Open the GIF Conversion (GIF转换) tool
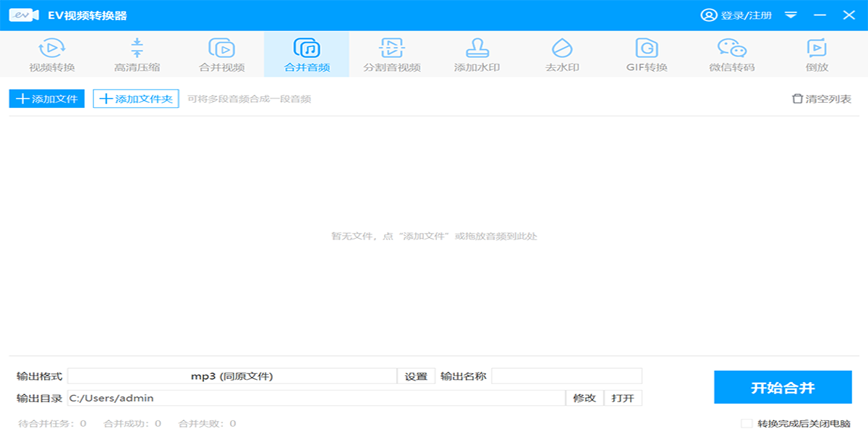The width and height of the screenshot is (868, 434). 647,54
